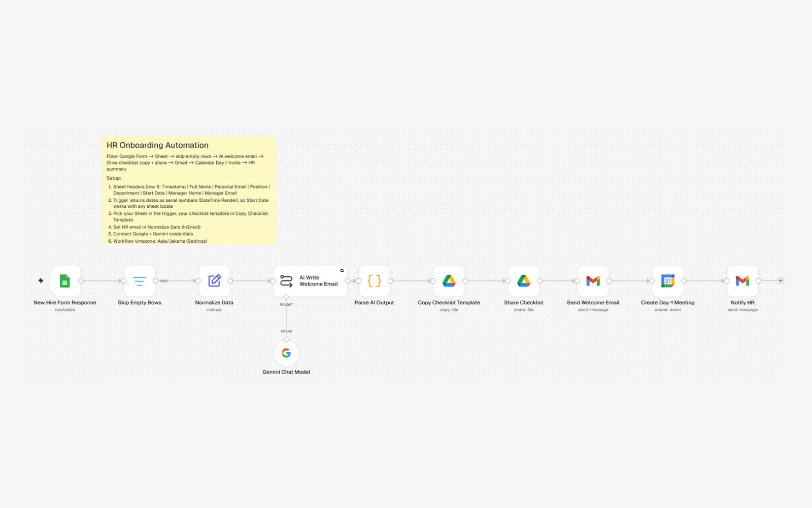Click the Kept label on filter output
This screenshot has width=812, height=508.
click(x=164, y=281)
